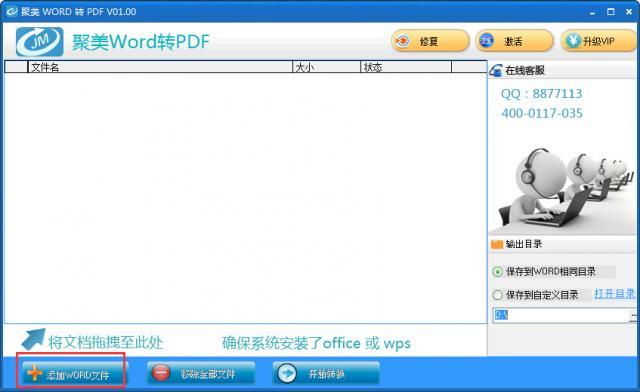Maximize the 聚美 WORD 转 PDF window
Image resolution: width=640 pixels, height=392 pixels.
pyautogui.click(x=611, y=12)
